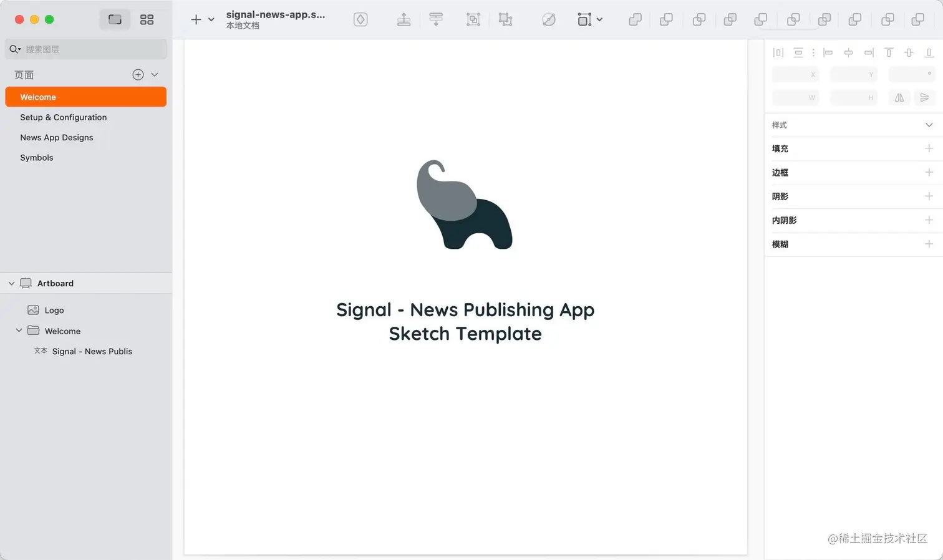This screenshot has height=560, width=943.
Task: Click the circular Edit tool icon
Action: coord(548,20)
